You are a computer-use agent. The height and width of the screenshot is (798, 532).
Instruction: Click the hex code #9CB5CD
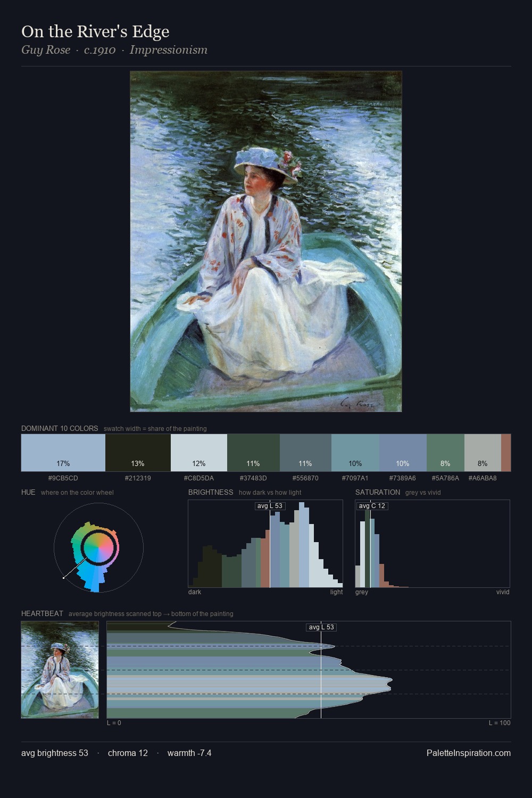point(63,478)
